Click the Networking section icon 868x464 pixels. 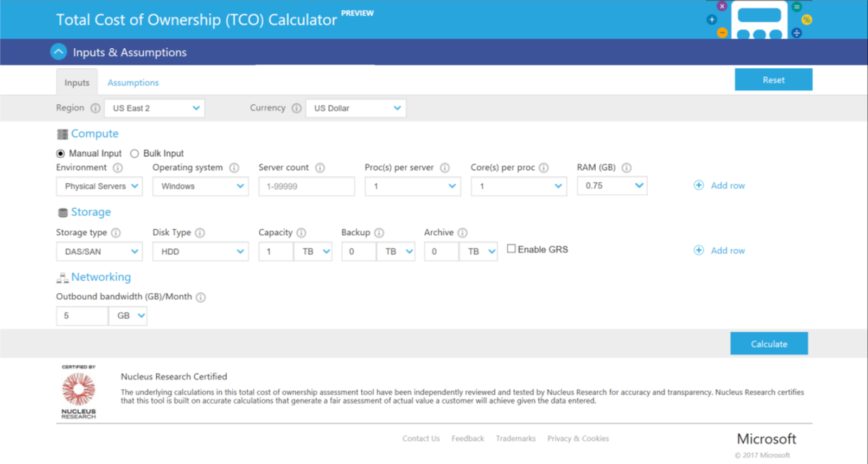[62, 278]
